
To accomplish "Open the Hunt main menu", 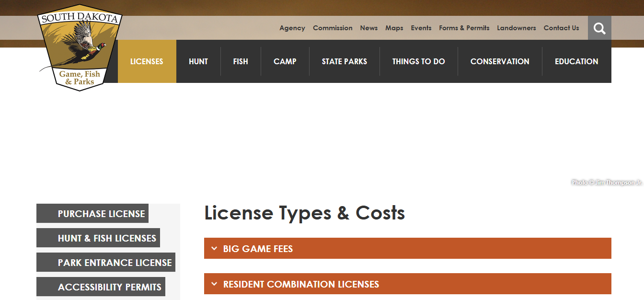I will [198, 61].
